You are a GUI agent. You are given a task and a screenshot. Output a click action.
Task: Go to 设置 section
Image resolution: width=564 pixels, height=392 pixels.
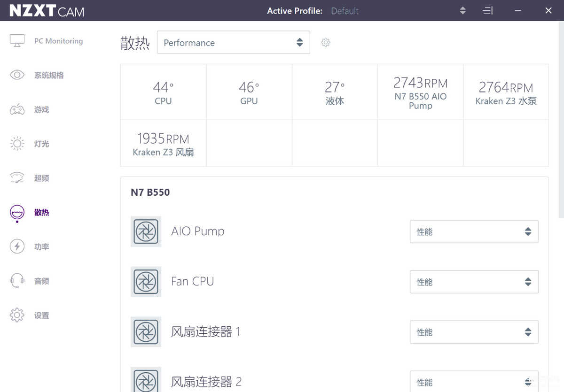(41, 315)
